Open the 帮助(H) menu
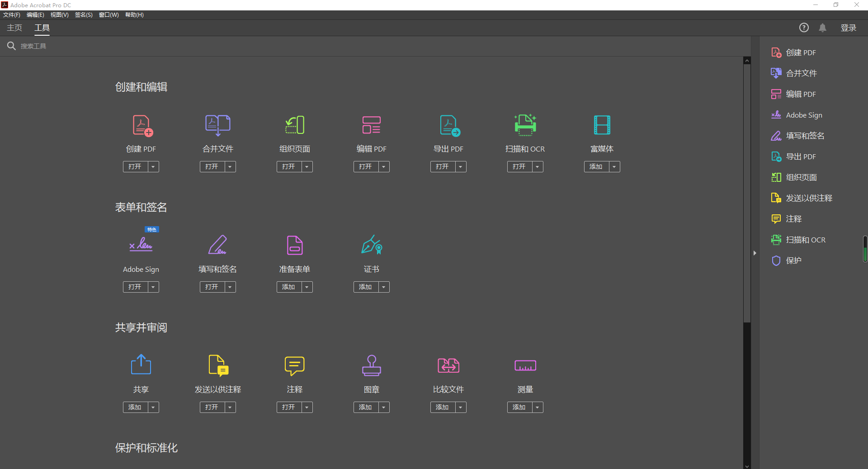This screenshot has height=469, width=868. pyautogui.click(x=134, y=15)
